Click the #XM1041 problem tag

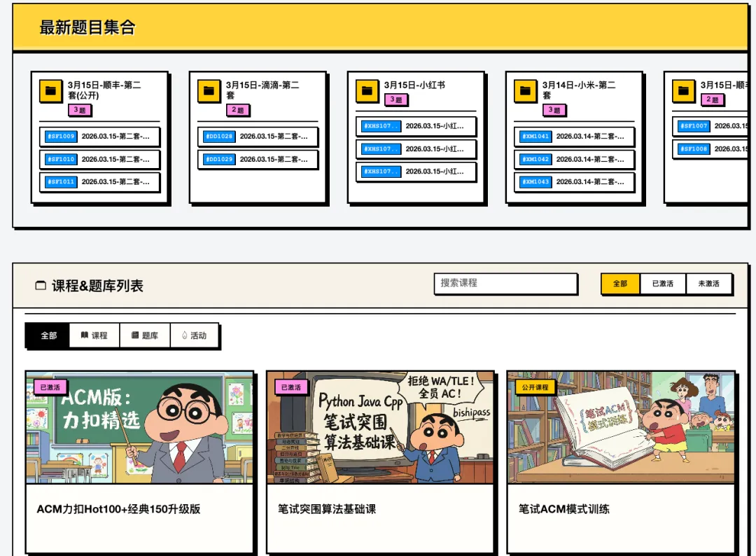(x=535, y=137)
